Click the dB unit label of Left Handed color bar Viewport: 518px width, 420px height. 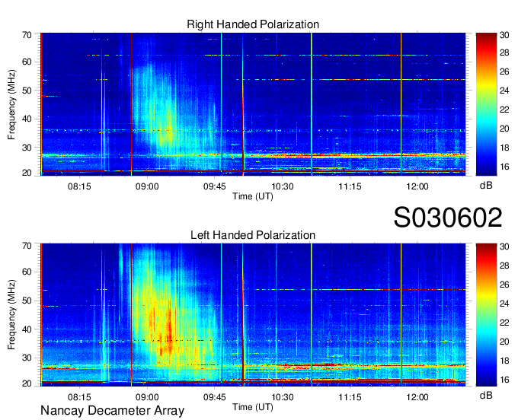[x=486, y=395]
